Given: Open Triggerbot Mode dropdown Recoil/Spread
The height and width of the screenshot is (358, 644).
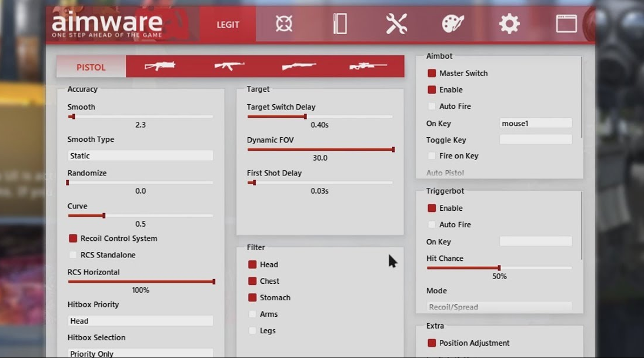Looking at the screenshot, I should pyautogui.click(x=499, y=307).
